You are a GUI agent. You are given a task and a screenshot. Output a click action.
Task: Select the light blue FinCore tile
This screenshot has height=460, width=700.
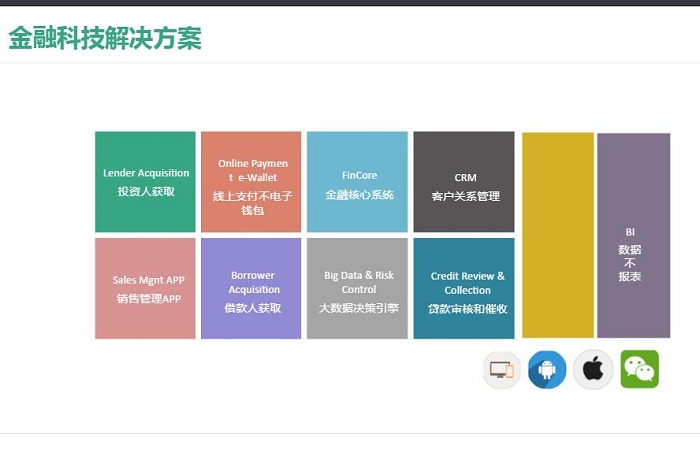tap(357, 182)
